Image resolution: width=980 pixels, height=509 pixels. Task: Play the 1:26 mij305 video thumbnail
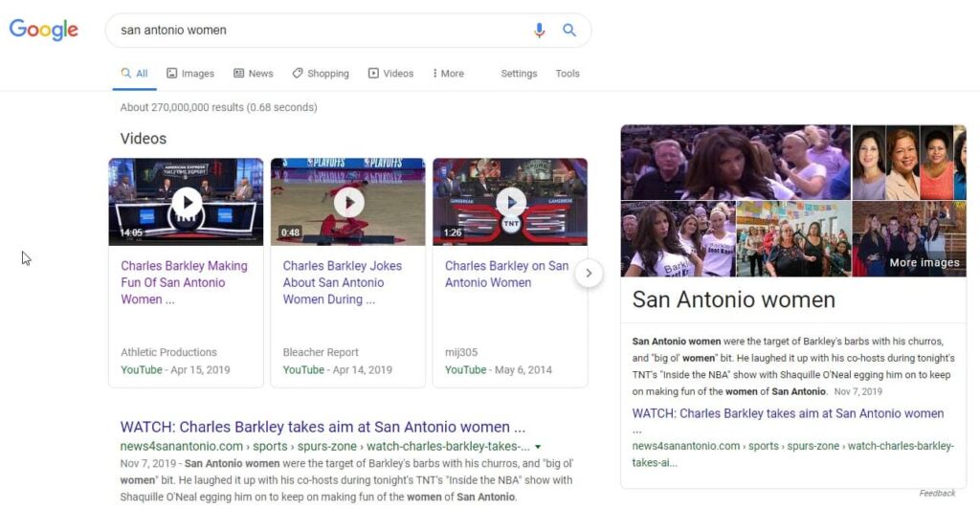510,202
